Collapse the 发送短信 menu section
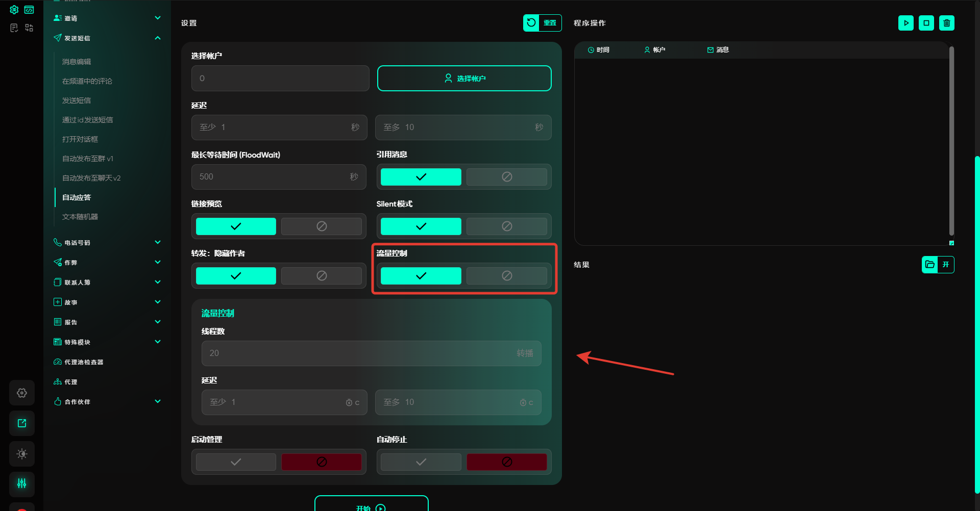The image size is (980, 511). [158, 38]
